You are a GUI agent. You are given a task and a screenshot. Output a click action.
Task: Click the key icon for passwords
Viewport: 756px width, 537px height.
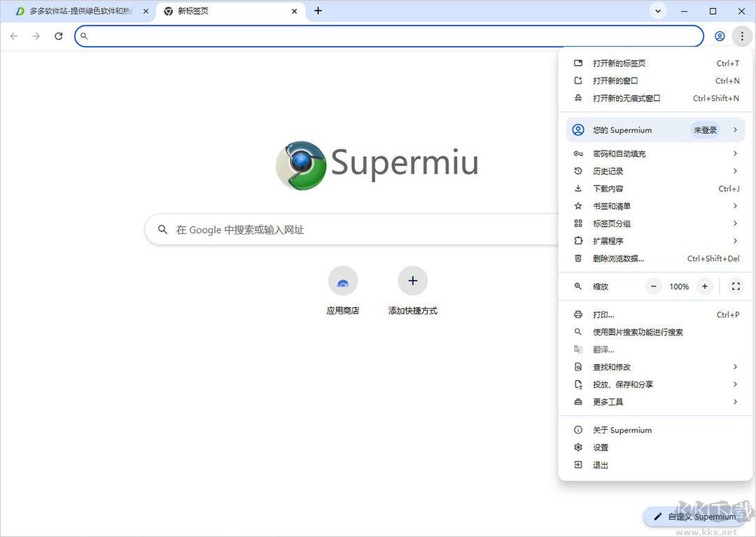(578, 153)
